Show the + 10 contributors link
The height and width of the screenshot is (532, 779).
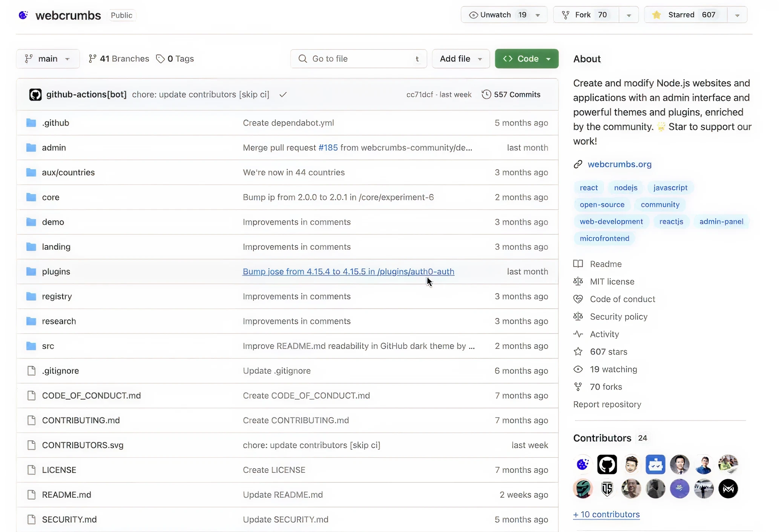point(606,515)
